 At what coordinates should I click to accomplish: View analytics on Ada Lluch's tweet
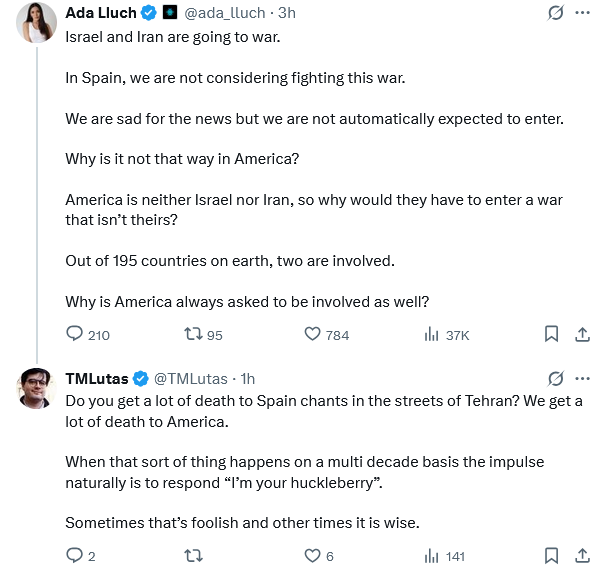[x=433, y=335]
